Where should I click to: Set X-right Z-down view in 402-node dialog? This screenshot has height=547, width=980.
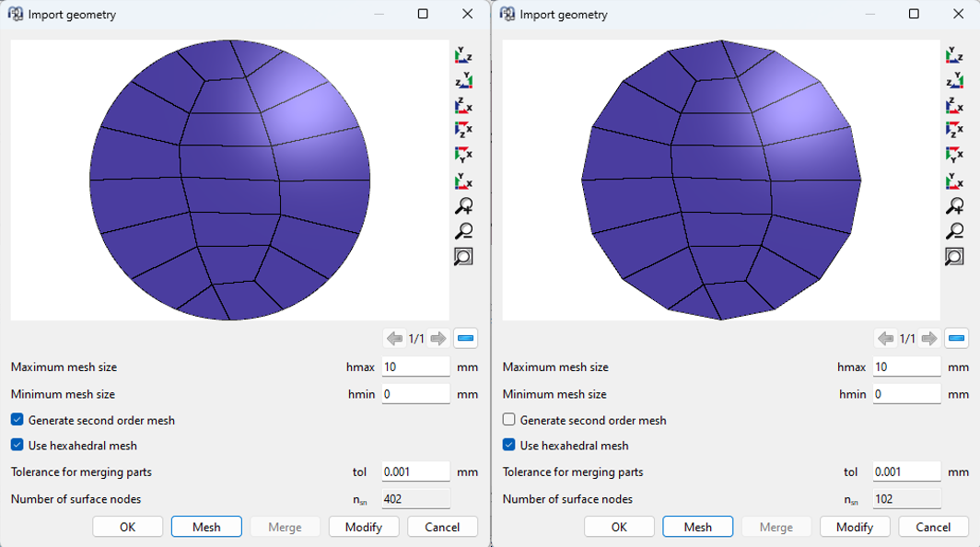coord(463,130)
